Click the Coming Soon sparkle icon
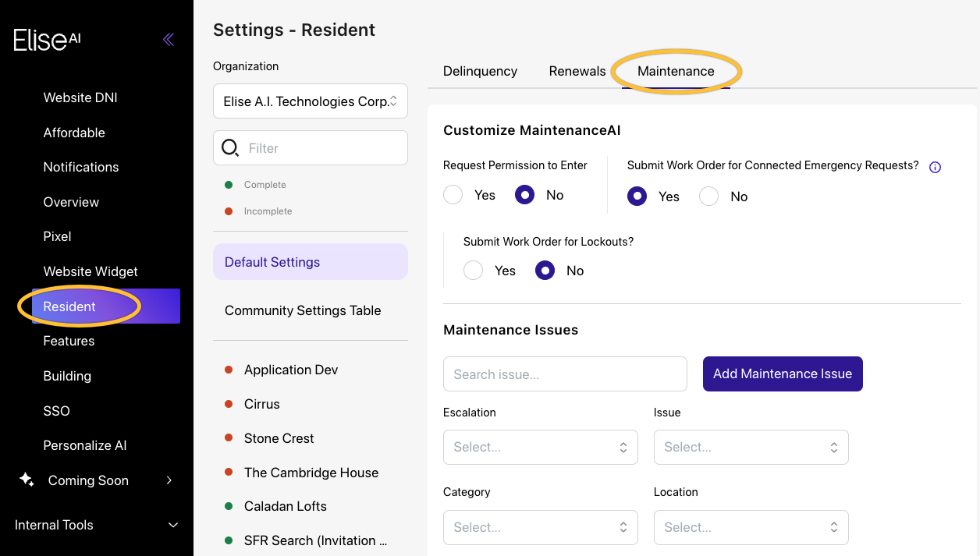This screenshot has width=980, height=556. (27, 480)
